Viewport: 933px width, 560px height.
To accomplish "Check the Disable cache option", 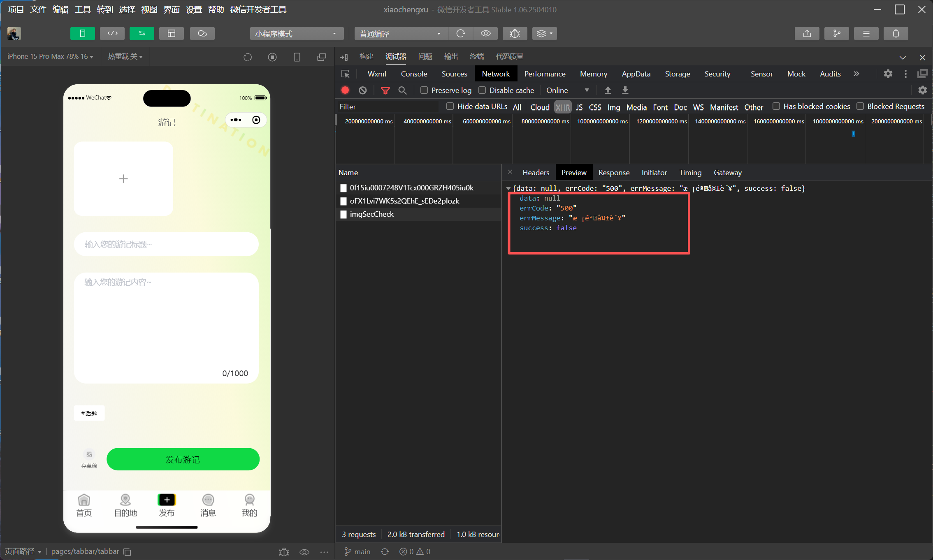I will 482,90.
